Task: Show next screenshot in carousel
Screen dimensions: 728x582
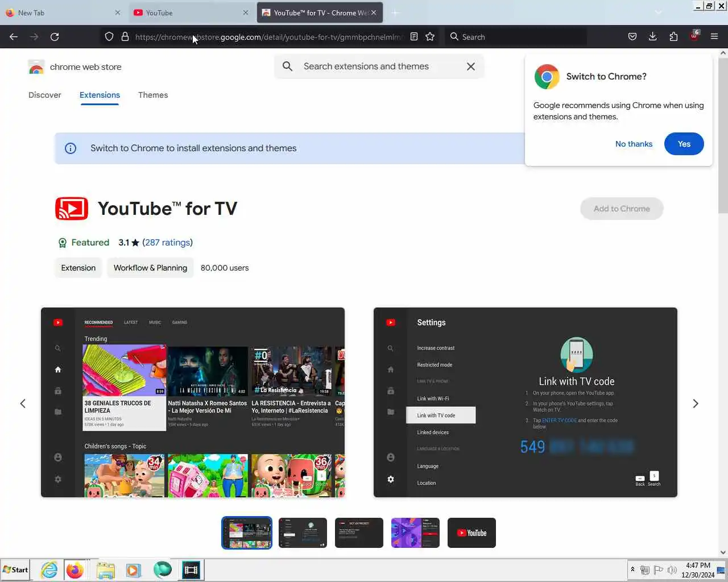Action: point(695,404)
